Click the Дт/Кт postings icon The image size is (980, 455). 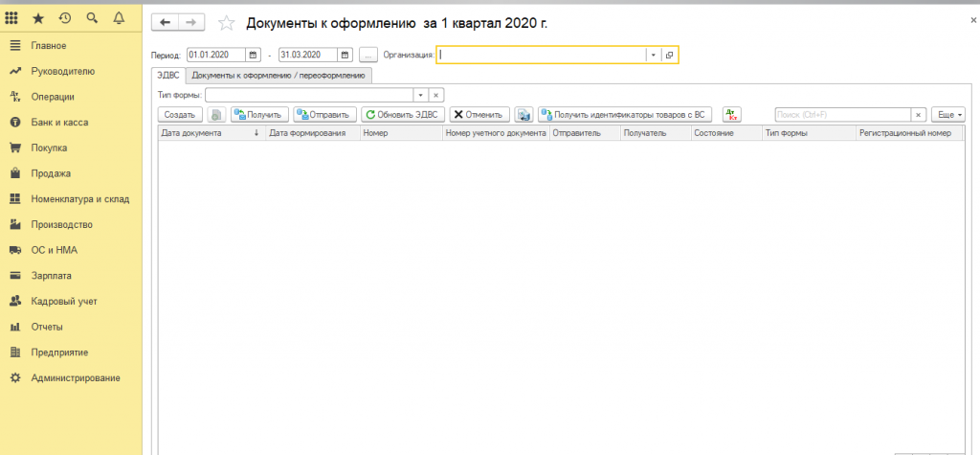pos(732,114)
